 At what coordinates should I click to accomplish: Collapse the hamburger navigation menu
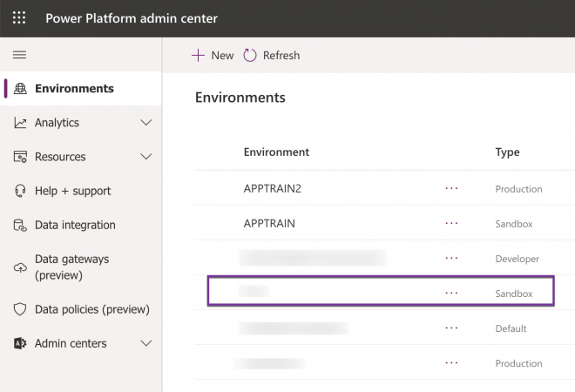click(19, 55)
